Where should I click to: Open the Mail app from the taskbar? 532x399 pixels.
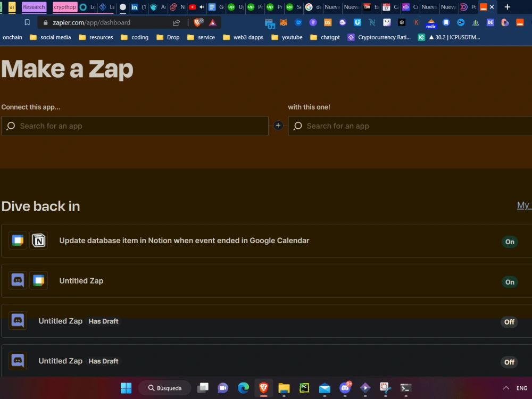coord(325,388)
